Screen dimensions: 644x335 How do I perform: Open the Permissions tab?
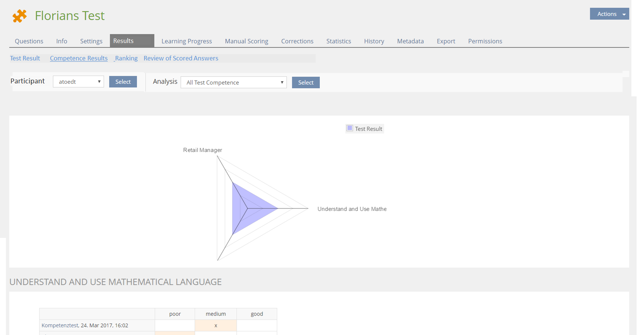(x=485, y=41)
